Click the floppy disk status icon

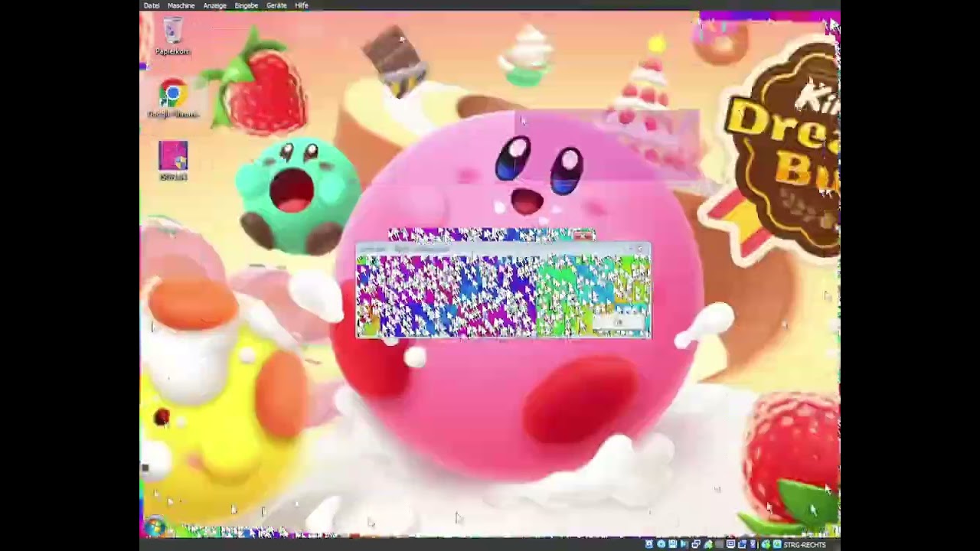tap(673, 544)
